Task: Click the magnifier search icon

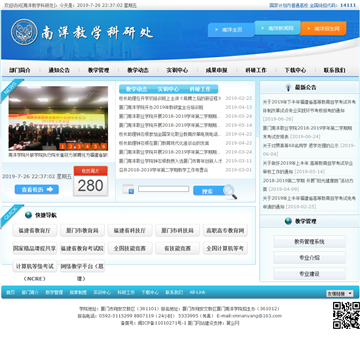Action: tap(230, 192)
